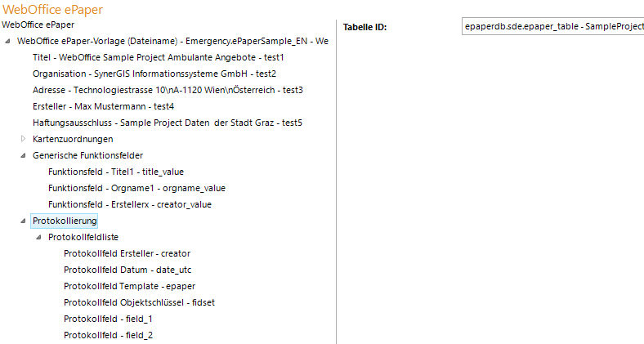The height and width of the screenshot is (344, 644).
Task: Select Protokollfeld Template epaper
Action: click(x=127, y=286)
